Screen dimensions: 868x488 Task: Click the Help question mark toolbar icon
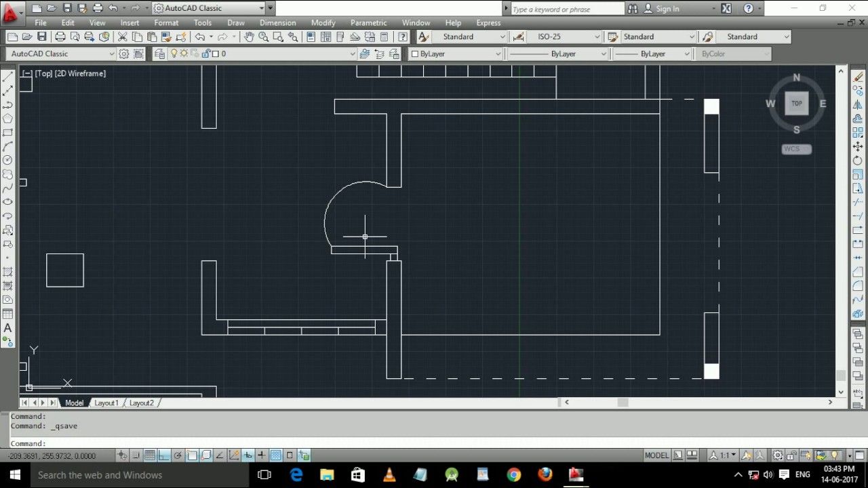tap(403, 37)
